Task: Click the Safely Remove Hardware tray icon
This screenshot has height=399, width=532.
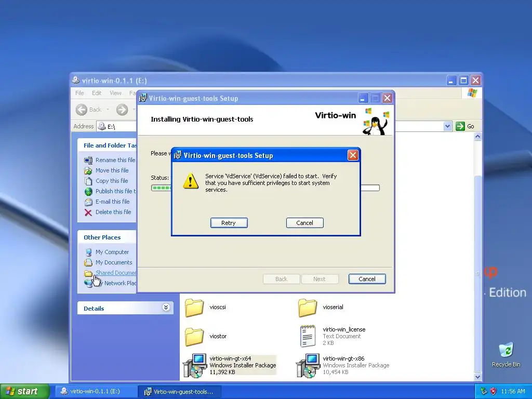Action: (484, 391)
